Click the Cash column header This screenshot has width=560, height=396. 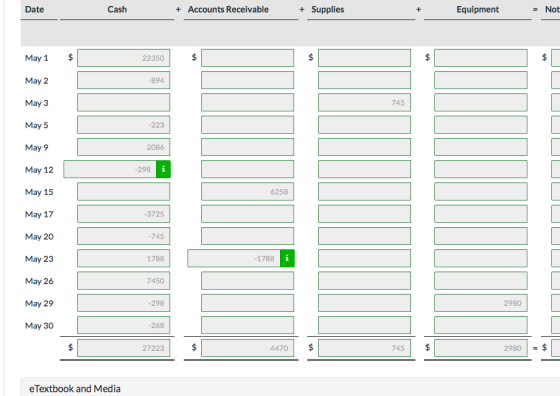tap(117, 9)
